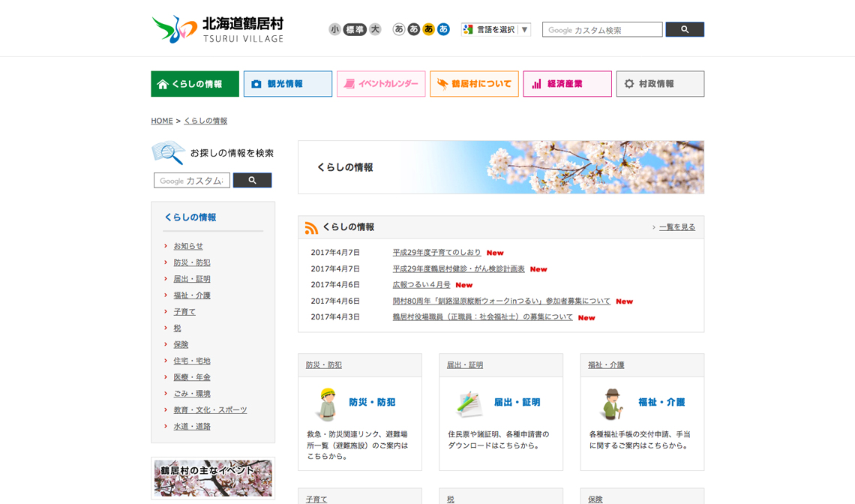Viewport: 855px width, 504px height.
Task: Click the crane bird icon on 鶴居村について tab
Action: tap(442, 84)
